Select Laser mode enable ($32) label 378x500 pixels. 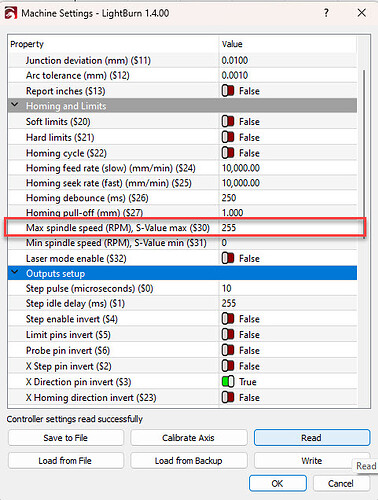(76, 258)
